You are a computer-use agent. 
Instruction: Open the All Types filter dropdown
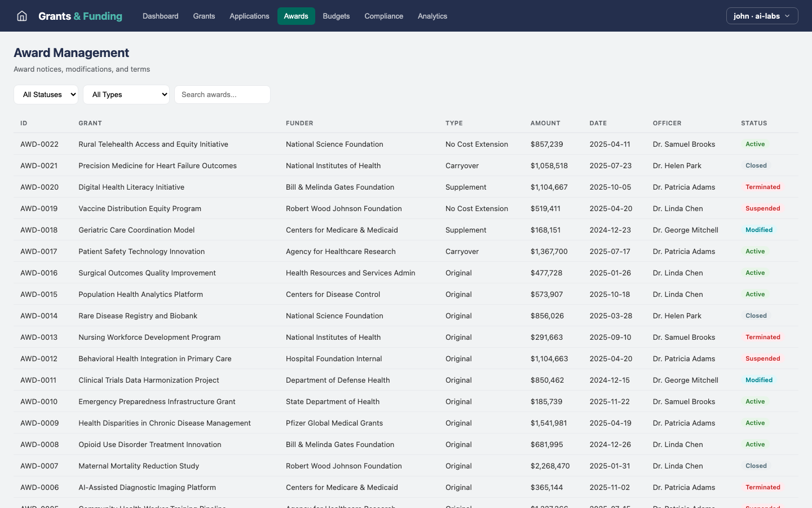tap(126, 94)
